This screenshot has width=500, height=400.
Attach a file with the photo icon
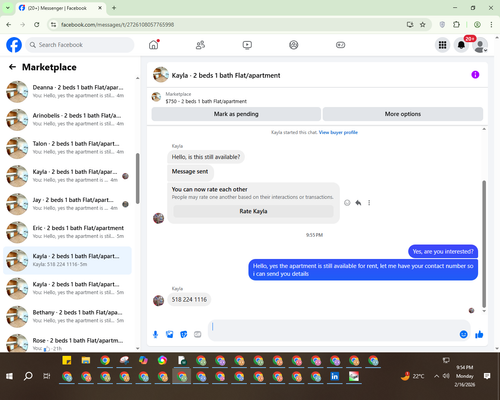[x=170, y=334]
